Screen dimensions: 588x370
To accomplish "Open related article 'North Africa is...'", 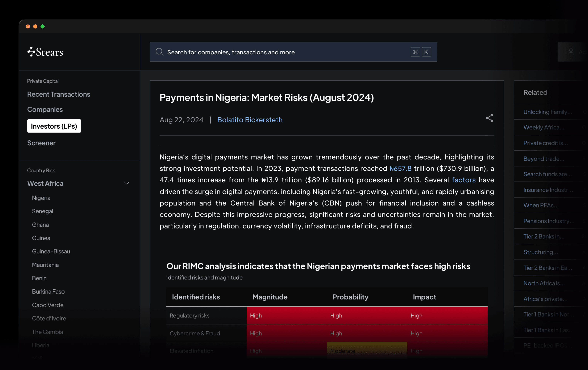I will click(544, 283).
